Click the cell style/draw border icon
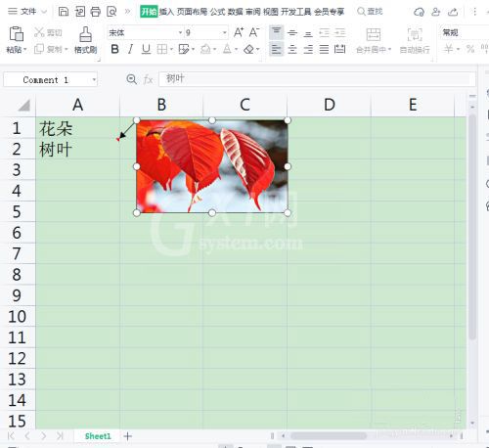 click(x=184, y=49)
